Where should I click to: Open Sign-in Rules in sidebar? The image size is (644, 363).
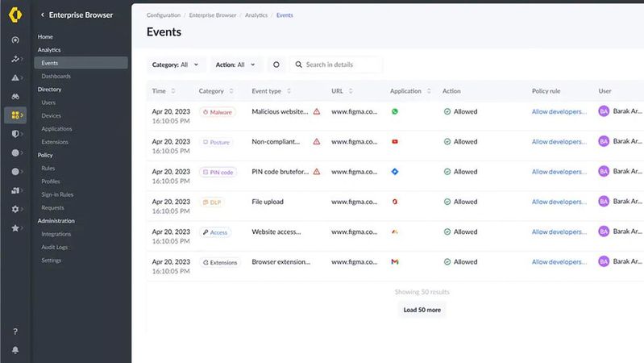pos(57,194)
